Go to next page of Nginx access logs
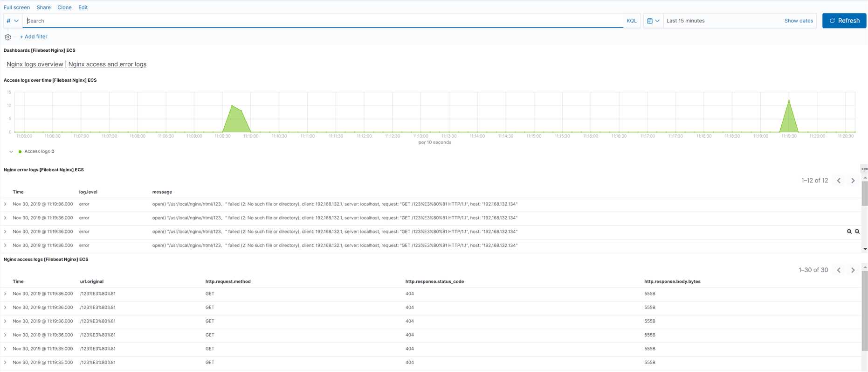The height and width of the screenshot is (372, 868). pyautogui.click(x=853, y=270)
